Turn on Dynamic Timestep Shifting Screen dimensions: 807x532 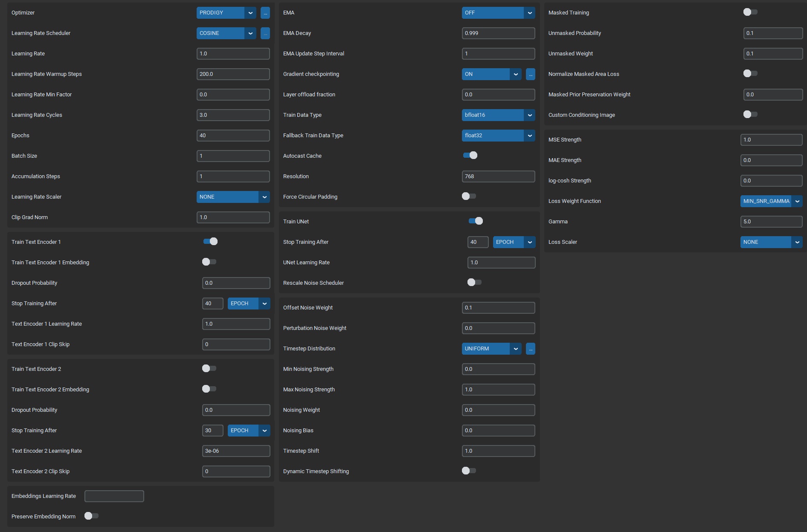[x=469, y=471]
